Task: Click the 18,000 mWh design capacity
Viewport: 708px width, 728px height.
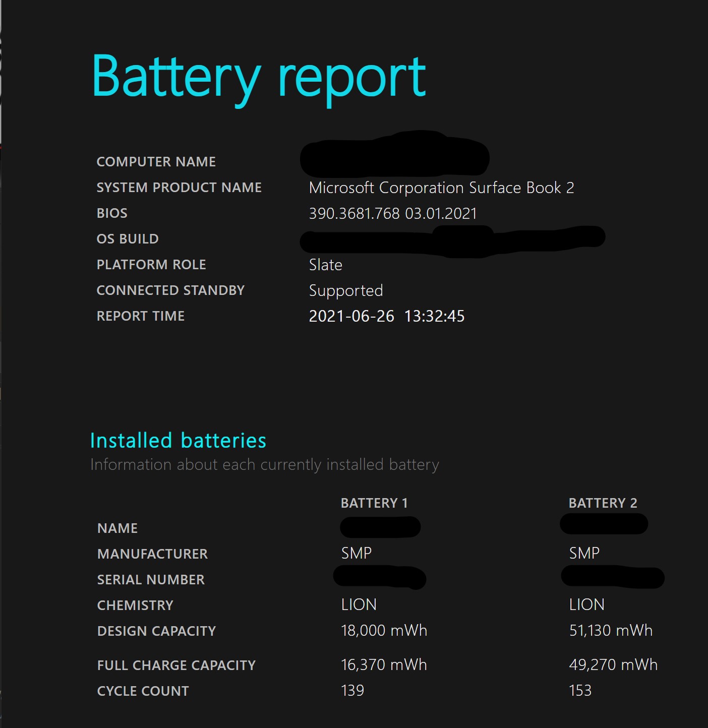Action: (384, 630)
